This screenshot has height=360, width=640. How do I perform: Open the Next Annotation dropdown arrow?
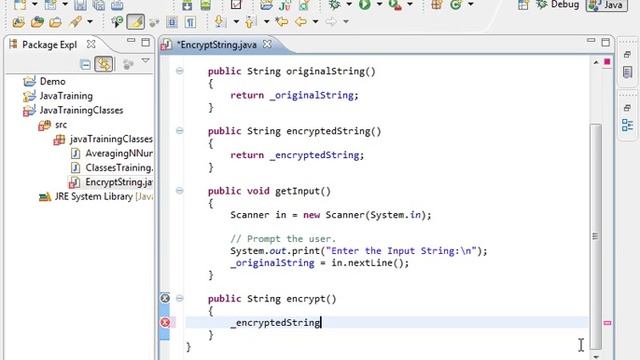coord(236,22)
